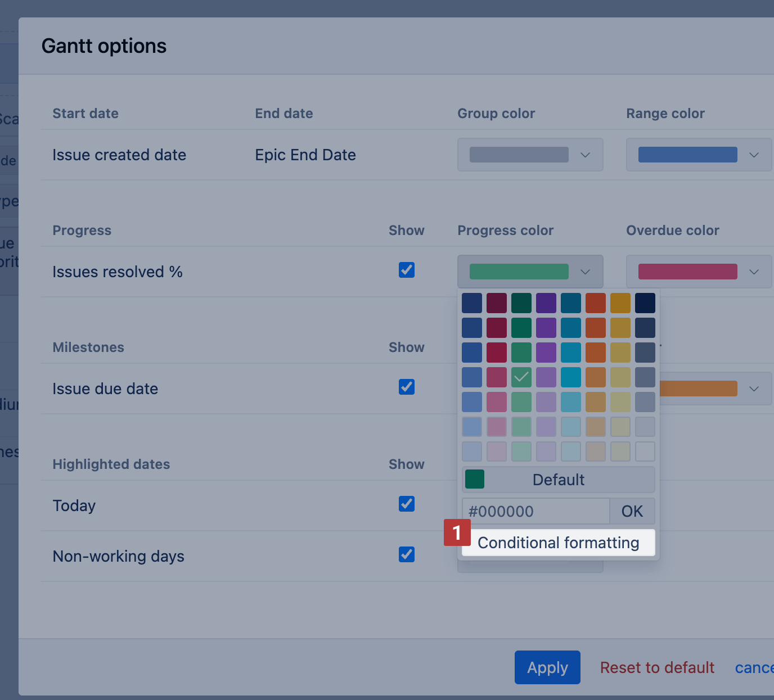Viewport: 774px width, 700px height.
Task: Expand the Range color dropdown
Action: pos(698,155)
